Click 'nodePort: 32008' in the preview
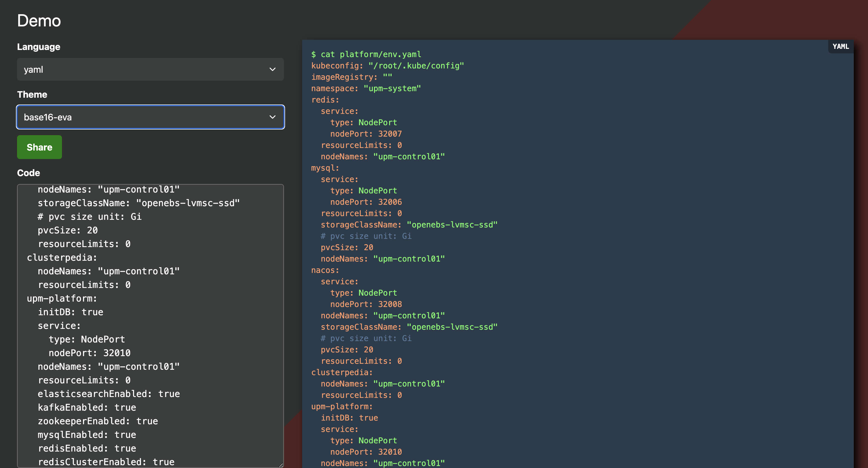868x468 pixels. [x=366, y=304]
